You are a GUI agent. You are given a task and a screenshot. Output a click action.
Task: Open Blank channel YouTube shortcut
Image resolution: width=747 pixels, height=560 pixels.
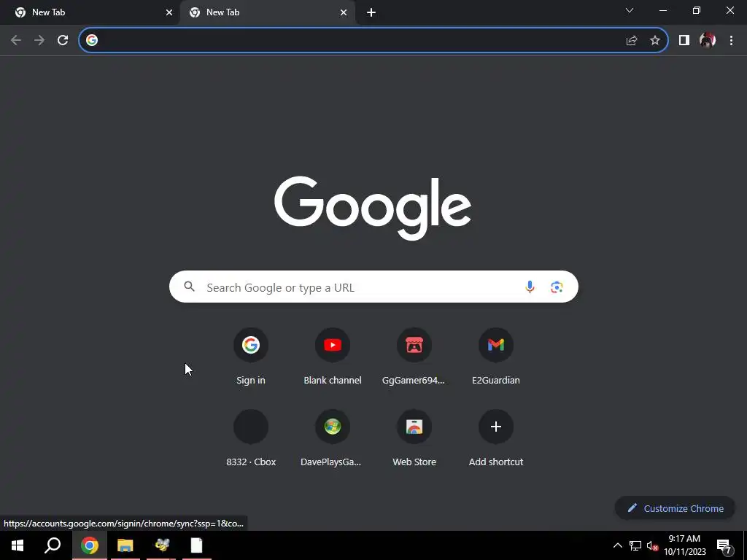tap(333, 356)
